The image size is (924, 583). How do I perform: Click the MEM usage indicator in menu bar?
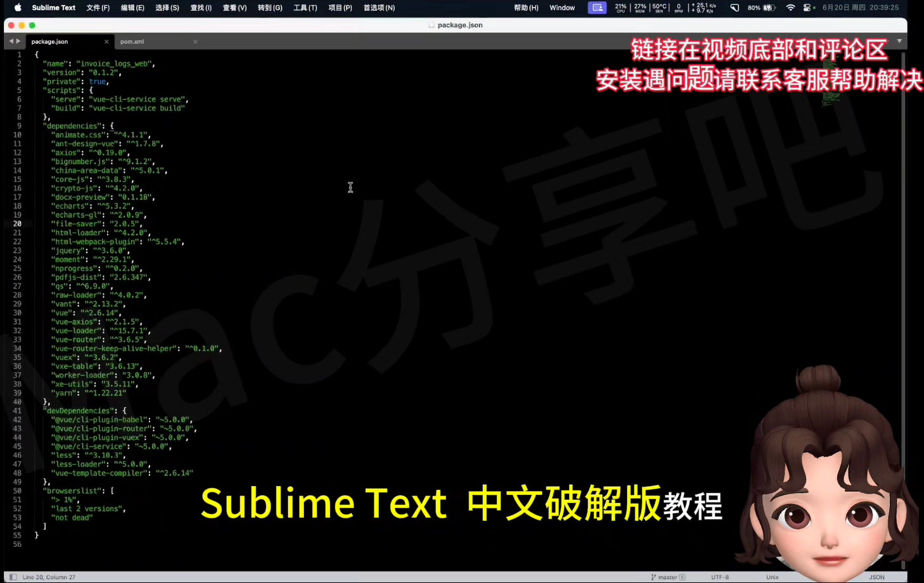tap(640, 8)
